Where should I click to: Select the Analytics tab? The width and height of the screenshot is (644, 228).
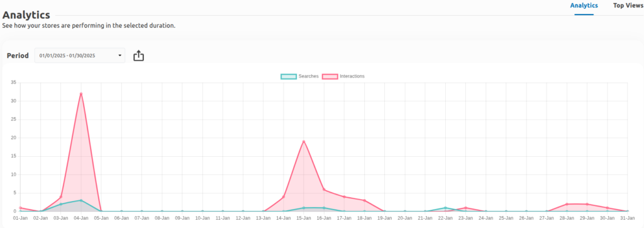coord(584,5)
